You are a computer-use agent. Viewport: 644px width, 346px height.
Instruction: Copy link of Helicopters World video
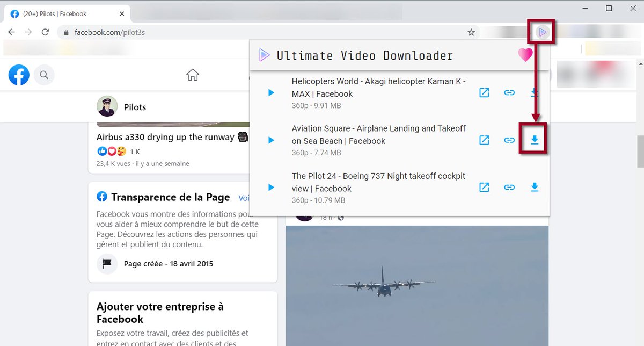click(x=509, y=93)
